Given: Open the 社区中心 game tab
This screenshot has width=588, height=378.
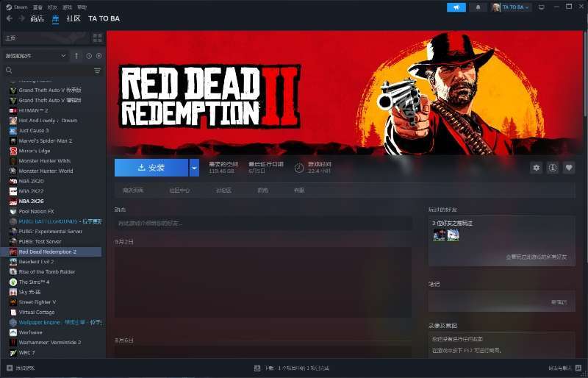Looking at the screenshot, I should pos(179,190).
